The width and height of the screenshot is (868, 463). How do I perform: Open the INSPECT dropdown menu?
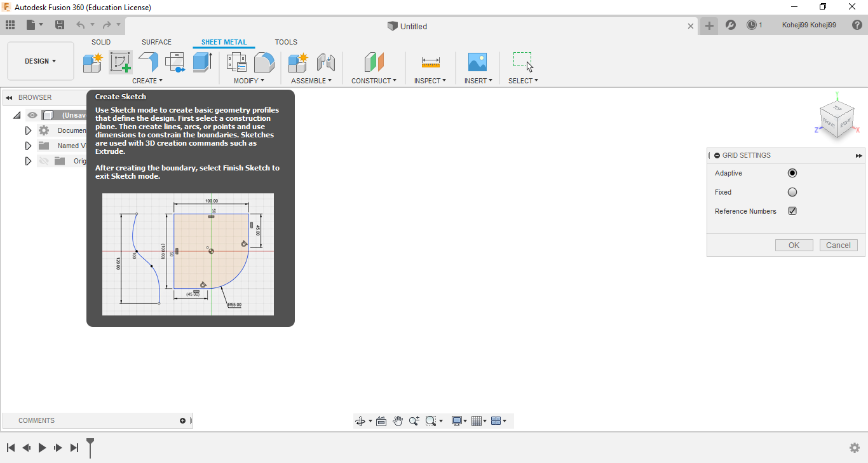pos(430,81)
